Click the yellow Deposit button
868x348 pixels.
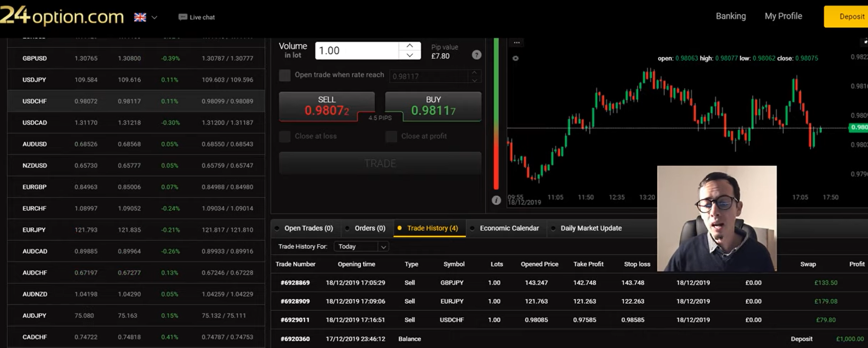coord(846,17)
